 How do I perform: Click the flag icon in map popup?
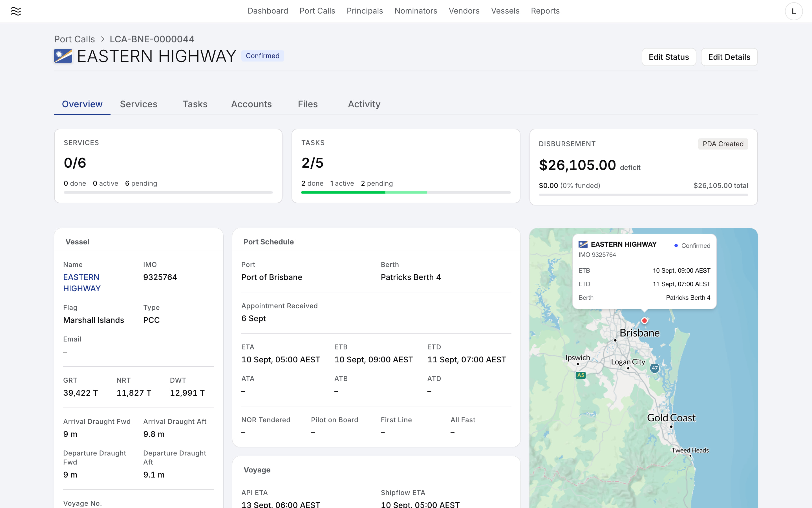click(x=583, y=244)
